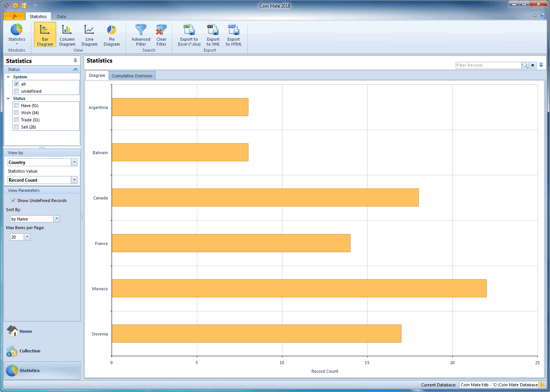Screen dimensions: 550x392
Task: Export the data to XML
Action: (213, 35)
